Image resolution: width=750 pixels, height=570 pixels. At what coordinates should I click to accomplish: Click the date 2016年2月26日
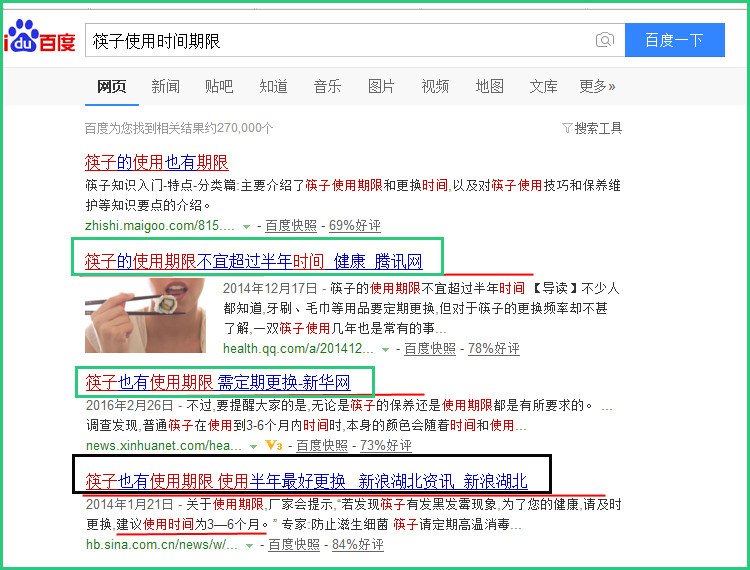point(129,406)
